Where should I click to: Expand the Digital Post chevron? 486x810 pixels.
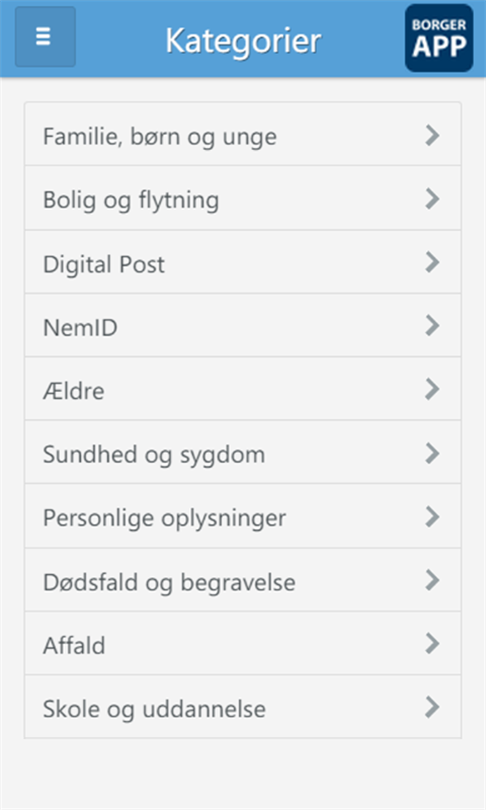coord(432,262)
